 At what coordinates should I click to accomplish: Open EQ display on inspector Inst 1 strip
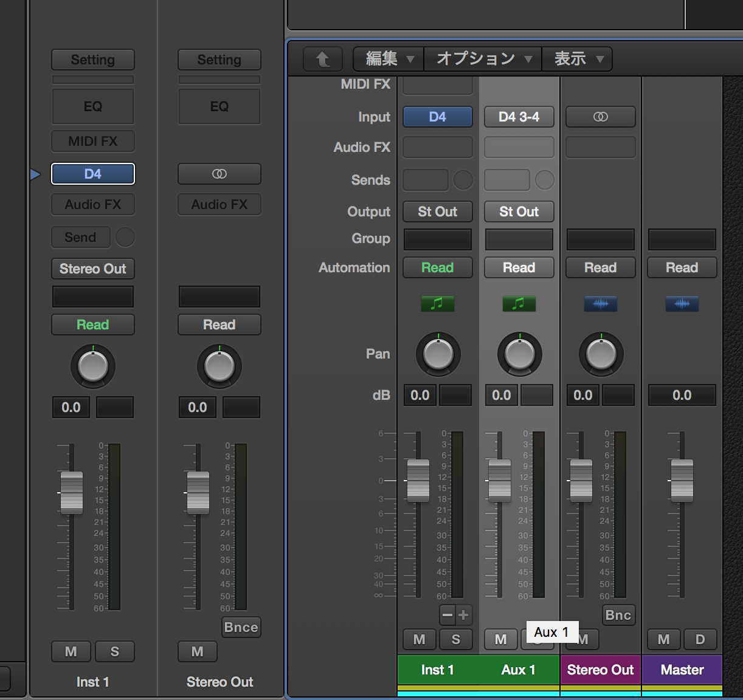tap(92, 106)
